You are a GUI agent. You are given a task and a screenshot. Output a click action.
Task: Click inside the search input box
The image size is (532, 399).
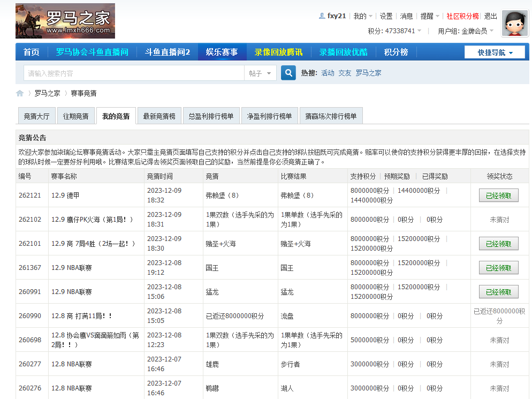pos(134,72)
